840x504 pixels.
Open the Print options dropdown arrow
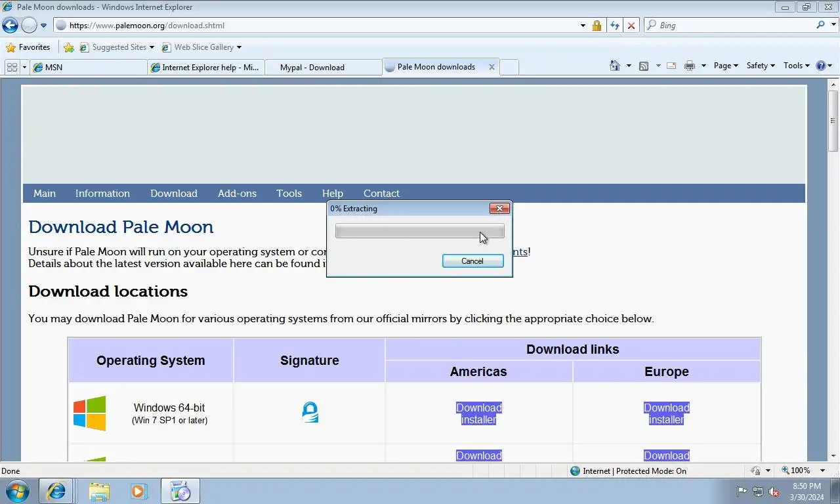click(x=703, y=66)
